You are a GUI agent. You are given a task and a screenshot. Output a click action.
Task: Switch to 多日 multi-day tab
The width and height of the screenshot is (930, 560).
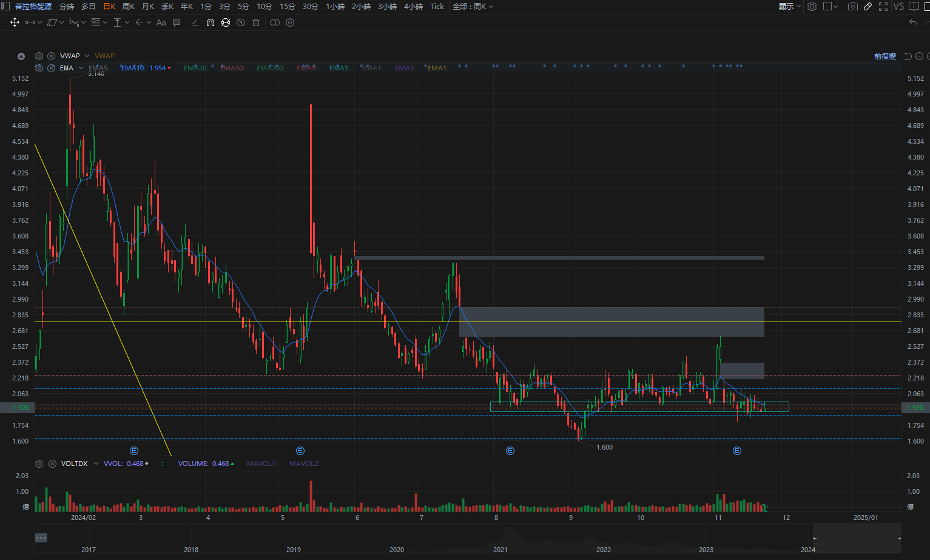click(x=89, y=6)
